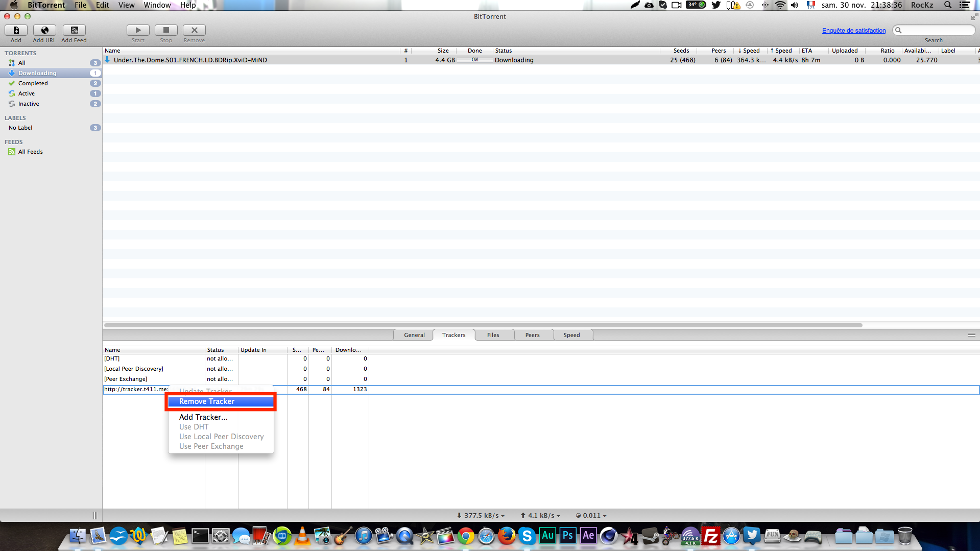The image size is (980, 551).
Task: Open the View menu
Action: pyautogui.click(x=126, y=5)
